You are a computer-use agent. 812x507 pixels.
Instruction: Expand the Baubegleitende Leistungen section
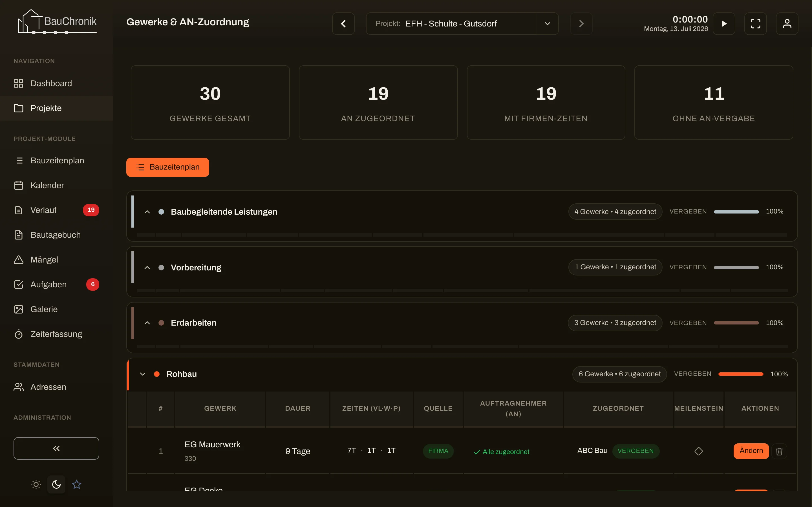coord(147,212)
